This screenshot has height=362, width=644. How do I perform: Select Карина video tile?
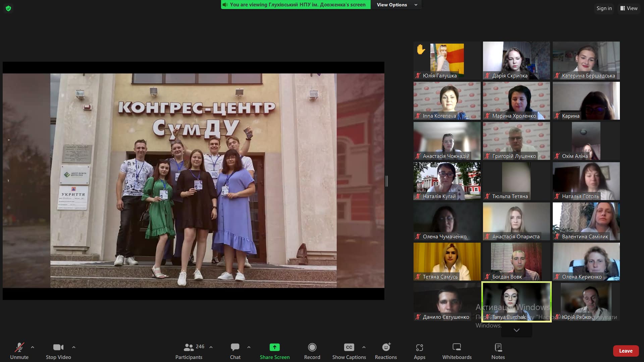[x=586, y=101]
